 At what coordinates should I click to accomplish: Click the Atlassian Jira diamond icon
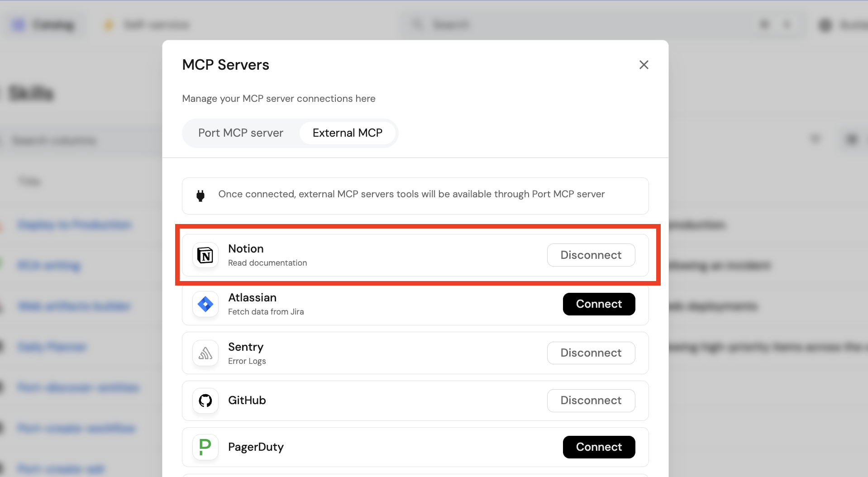[x=205, y=304]
